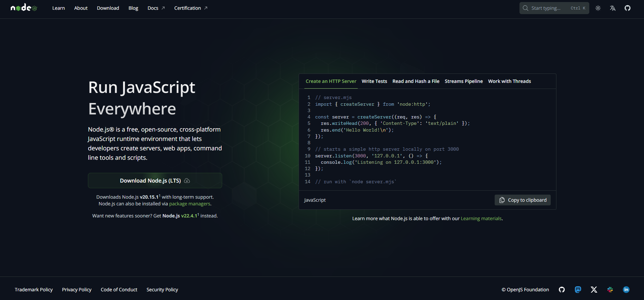Open the Download navigation item
The width and height of the screenshot is (644, 300).
108,8
